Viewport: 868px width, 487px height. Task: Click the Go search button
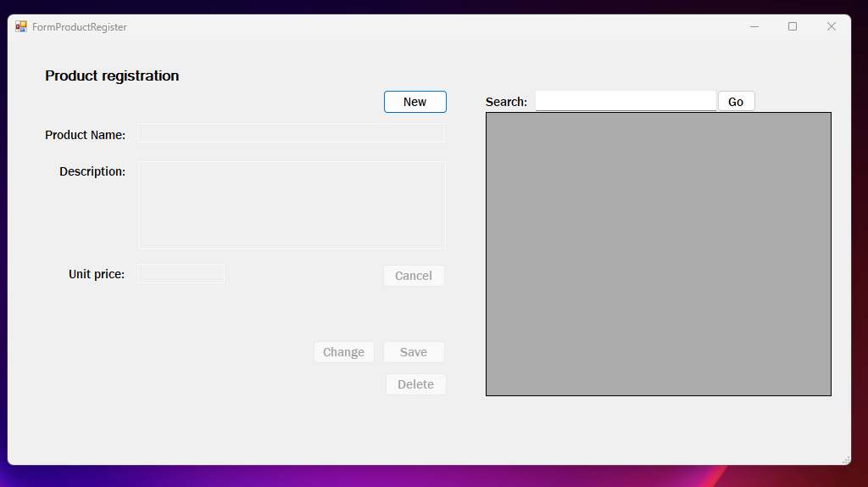click(x=737, y=102)
